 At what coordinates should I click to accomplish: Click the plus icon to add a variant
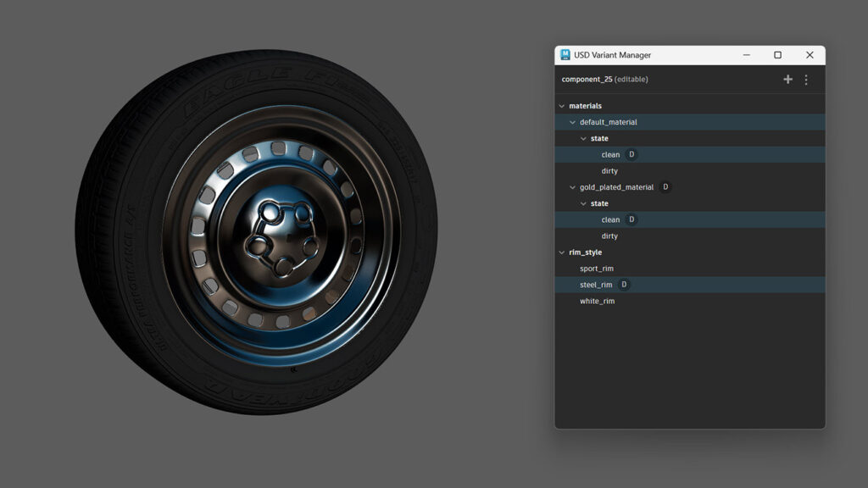[x=787, y=79]
